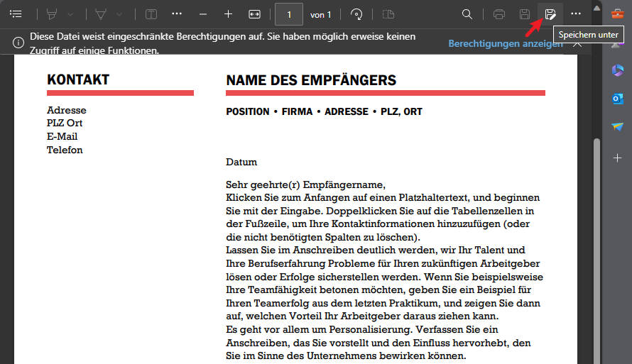This screenshot has width=632, height=364.
Task: Open the Microsoft 365 sidebar app
Action: click(x=618, y=70)
